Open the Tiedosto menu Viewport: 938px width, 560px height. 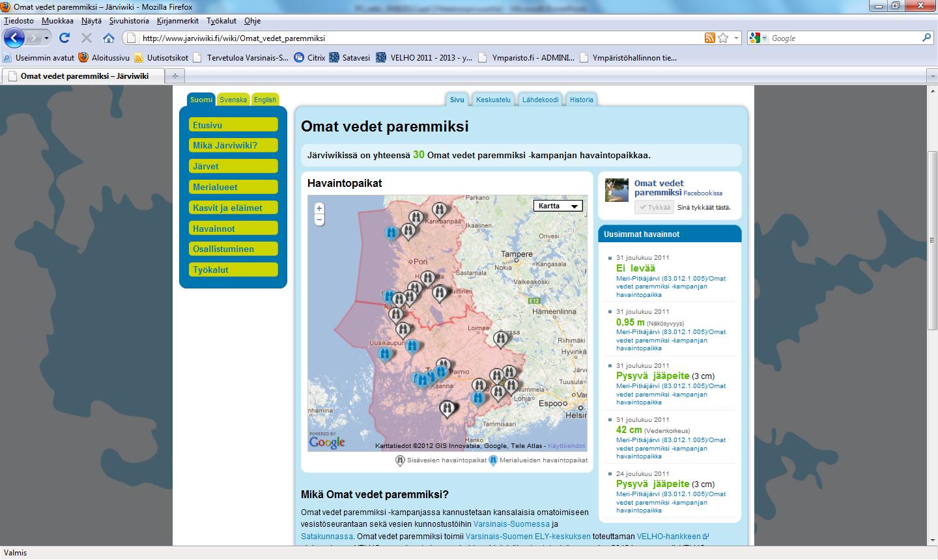pyautogui.click(x=19, y=21)
